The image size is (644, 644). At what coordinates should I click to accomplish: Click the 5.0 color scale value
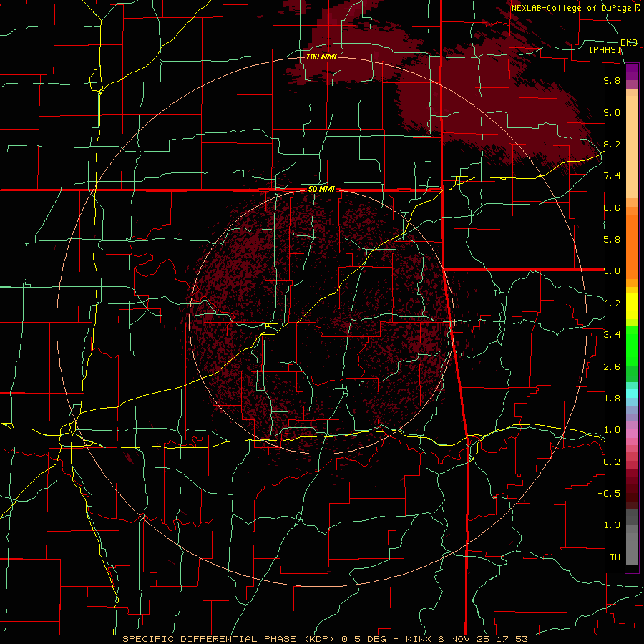pyautogui.click(x=612, y=271)
